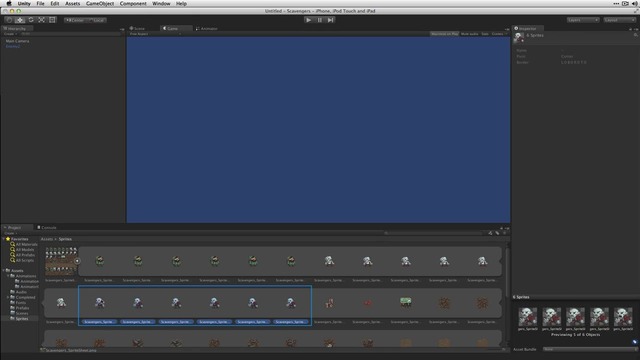This screenshot has height=360, width=640.
Task: Open the Game view panel options menu icon
Action: (507, 29)
